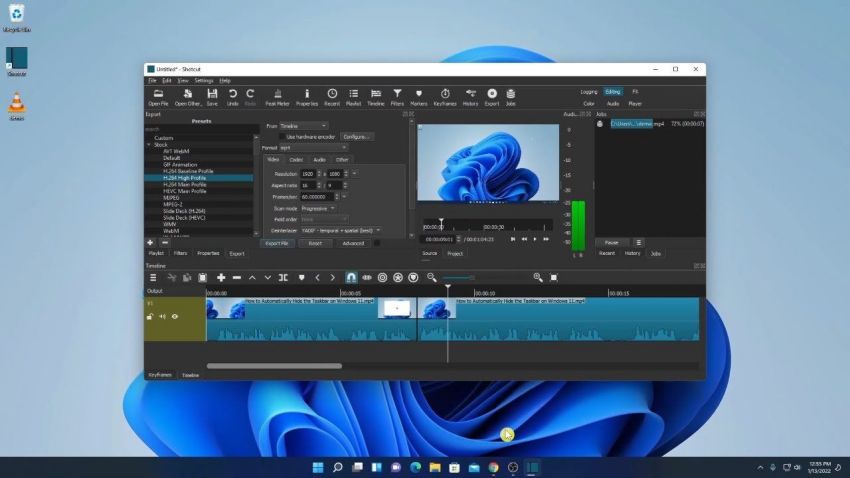Open Keyframes stopwatch icon in toolbar
Image resolution: width=850 pixels, height=478 pixels.
coord(445,97)
